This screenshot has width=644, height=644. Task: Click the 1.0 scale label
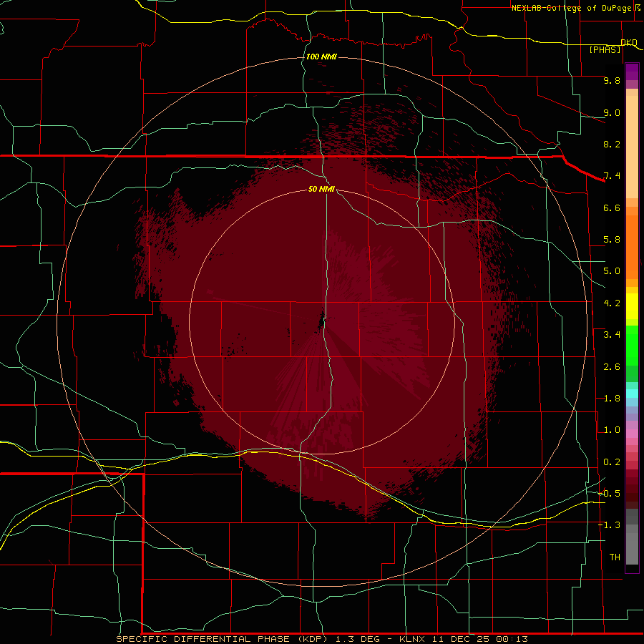[612, 430]
